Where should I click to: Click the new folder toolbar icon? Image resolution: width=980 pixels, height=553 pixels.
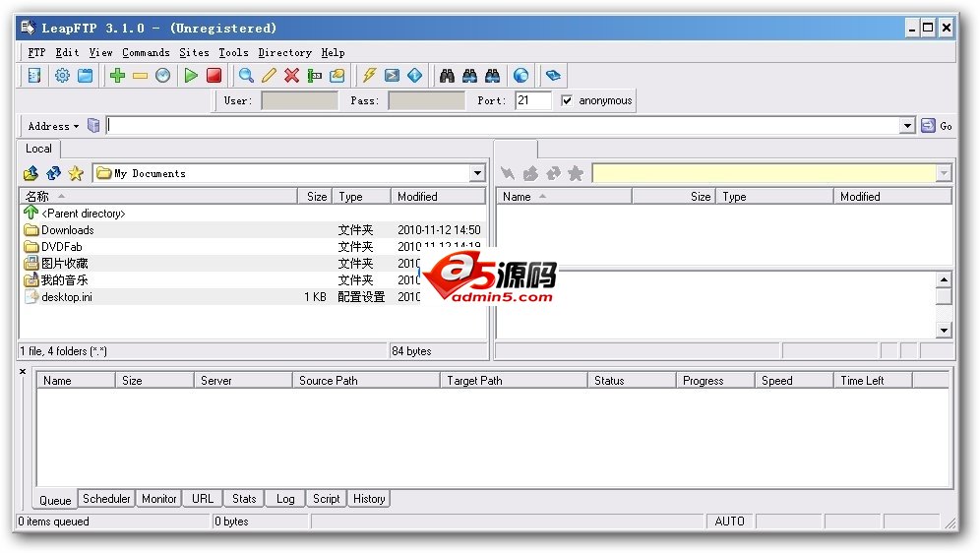click(x=337, y=76)
